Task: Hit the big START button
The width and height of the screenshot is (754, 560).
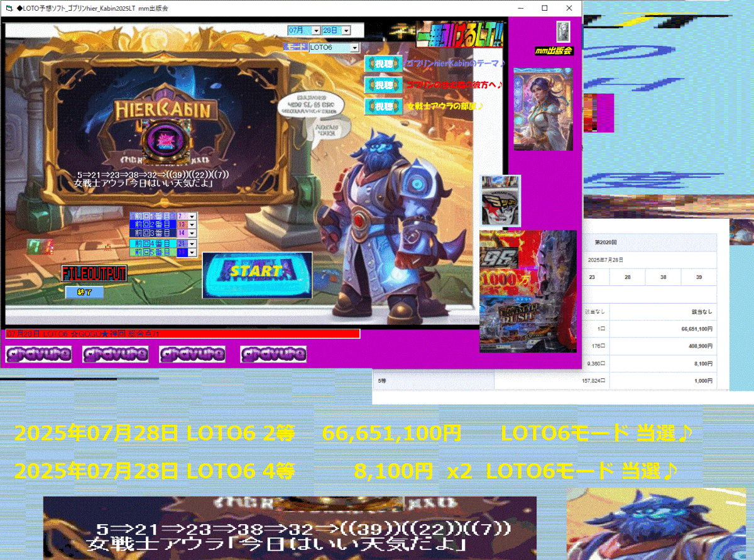Action: 257,275
